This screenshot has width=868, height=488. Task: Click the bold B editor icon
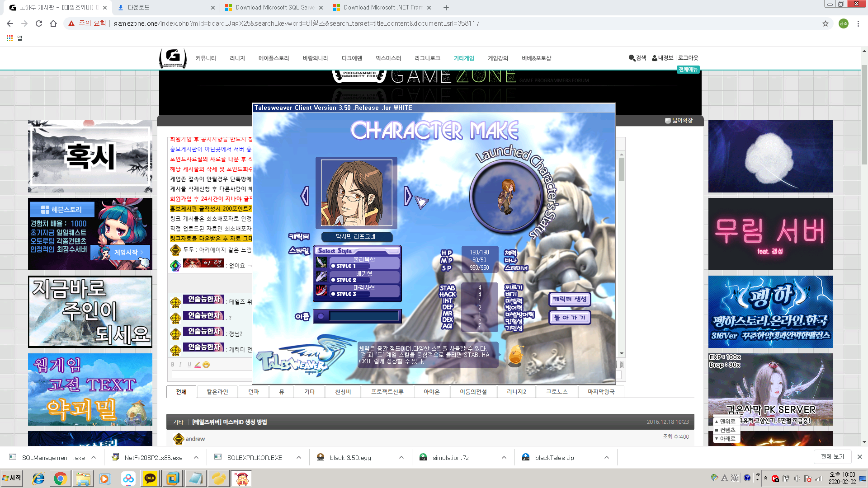coord(172,365)
